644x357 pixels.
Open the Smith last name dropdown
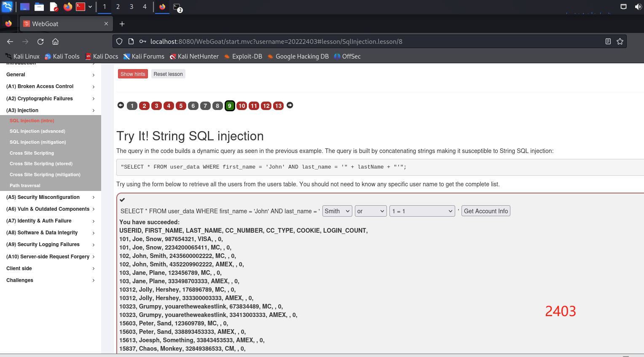click(x=337, y=211)
